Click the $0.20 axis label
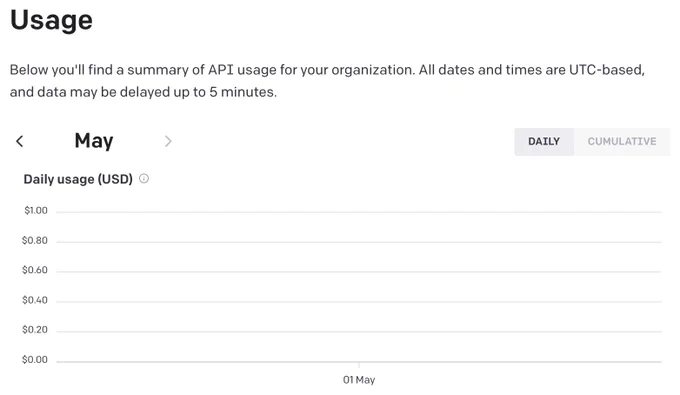 [x=35, y=330]
